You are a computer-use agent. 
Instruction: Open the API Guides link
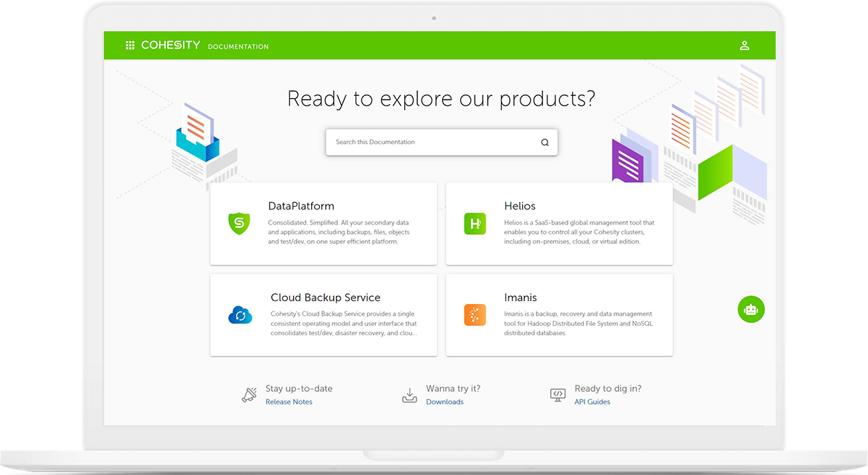592,402
